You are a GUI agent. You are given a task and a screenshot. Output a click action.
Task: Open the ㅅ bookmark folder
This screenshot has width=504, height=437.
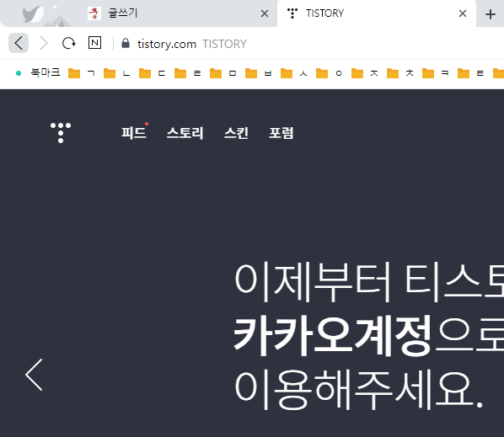coord(294,73)
